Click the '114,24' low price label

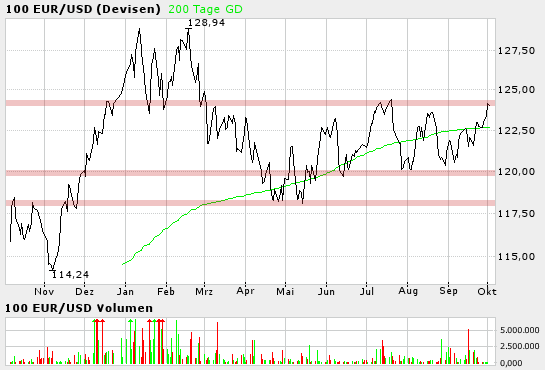point(71,275)
